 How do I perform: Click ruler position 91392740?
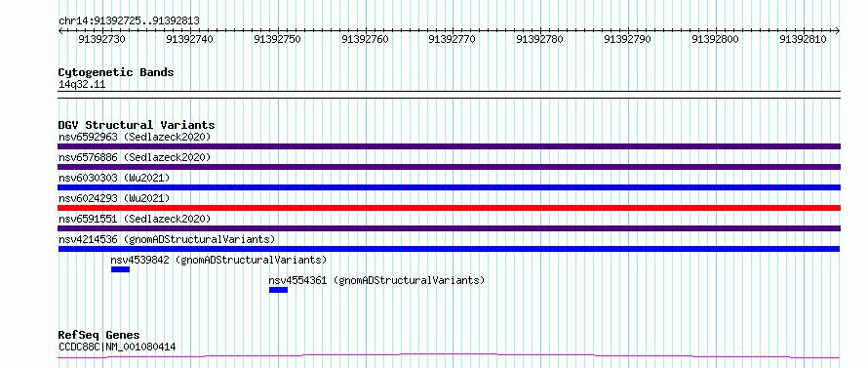[189, 39]
